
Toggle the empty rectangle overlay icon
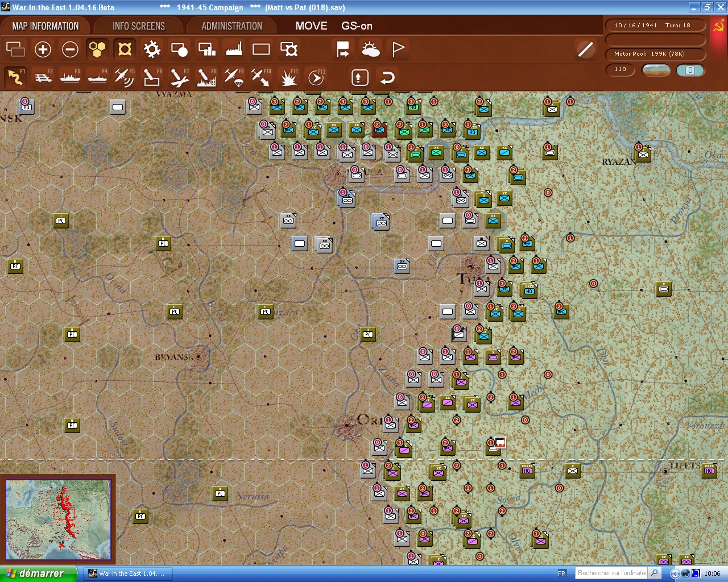tap(261, 49)
